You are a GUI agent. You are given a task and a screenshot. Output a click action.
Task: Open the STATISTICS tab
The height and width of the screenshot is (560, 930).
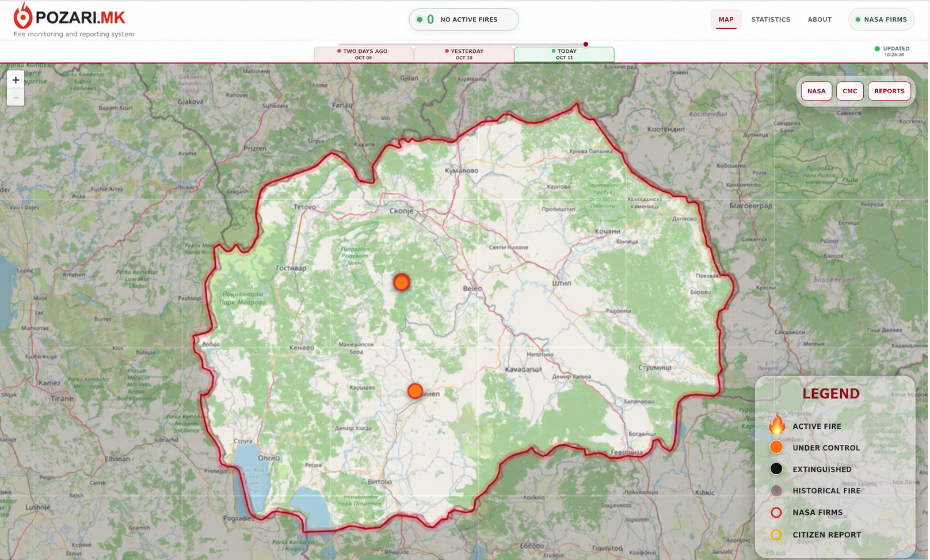[x=771, y=20]
